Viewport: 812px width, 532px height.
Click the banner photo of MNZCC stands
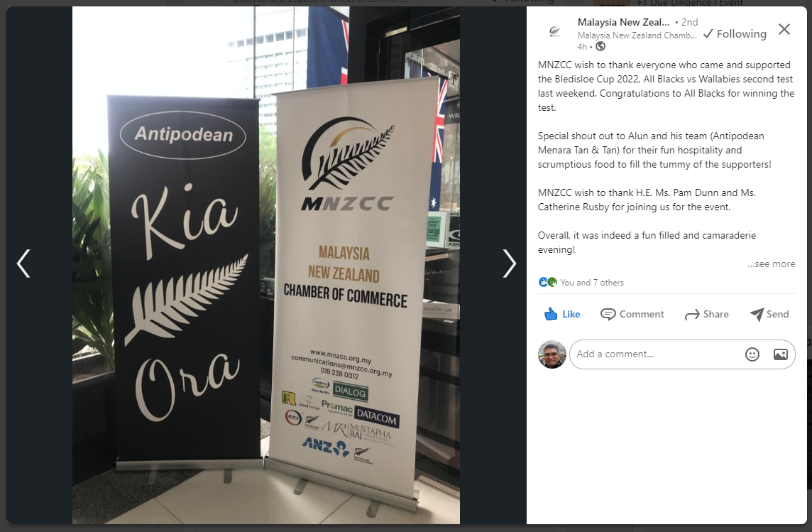coord(266,265)
